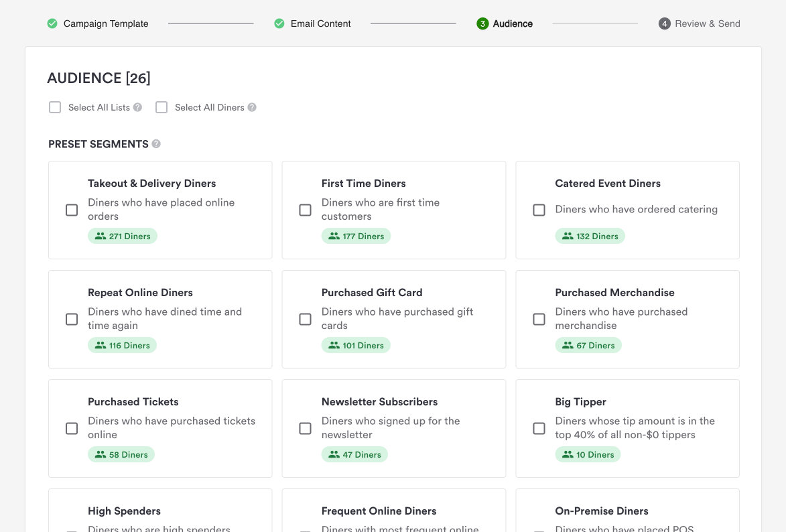Screen dimensions: 786x532
Task: Select the First Time Diners segment checkbox
Action: pos(305,210)
